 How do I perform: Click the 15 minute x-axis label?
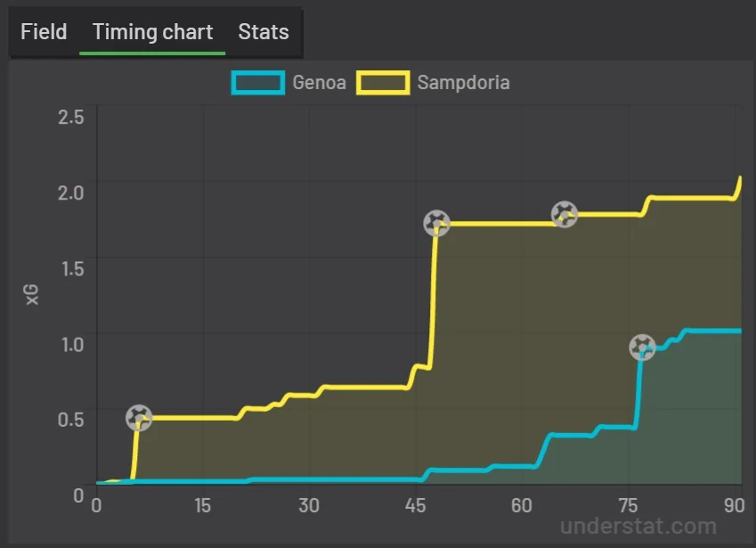202,504
